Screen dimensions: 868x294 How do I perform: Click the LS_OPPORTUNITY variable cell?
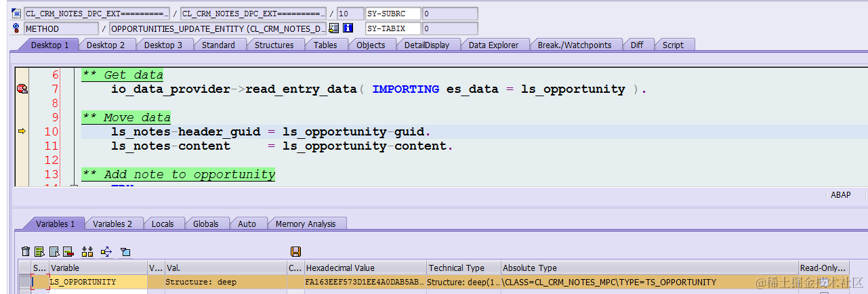point(98,282)
